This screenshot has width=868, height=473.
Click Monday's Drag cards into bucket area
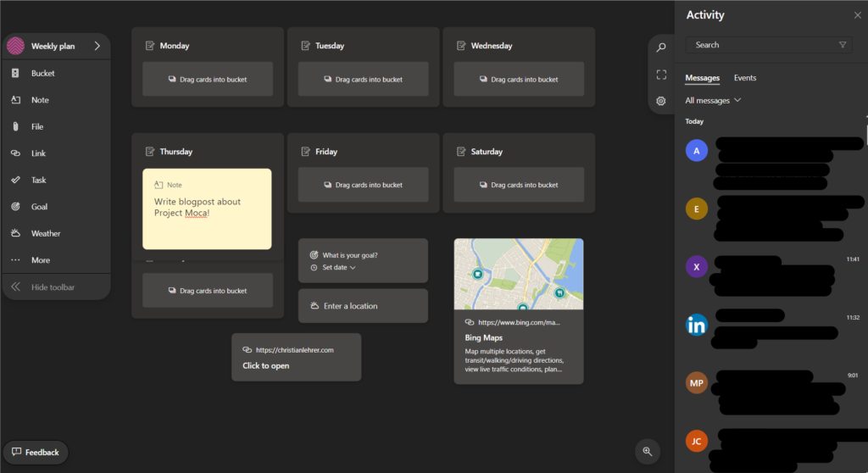pyautogui.click(x=208, y=79)
